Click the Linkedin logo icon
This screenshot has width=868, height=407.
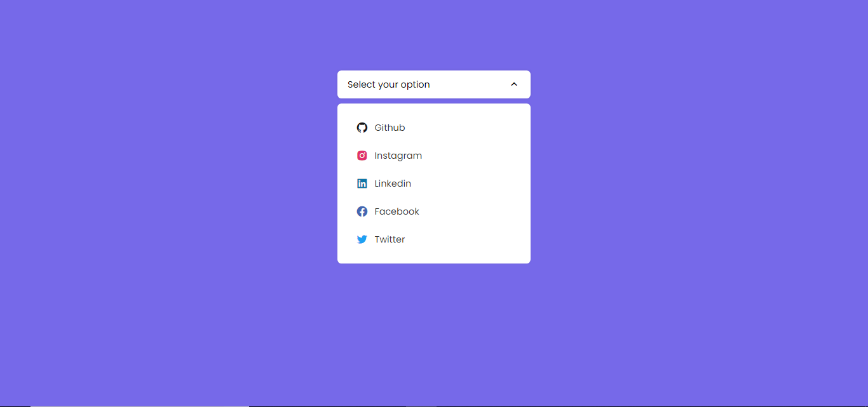point(362,183)
